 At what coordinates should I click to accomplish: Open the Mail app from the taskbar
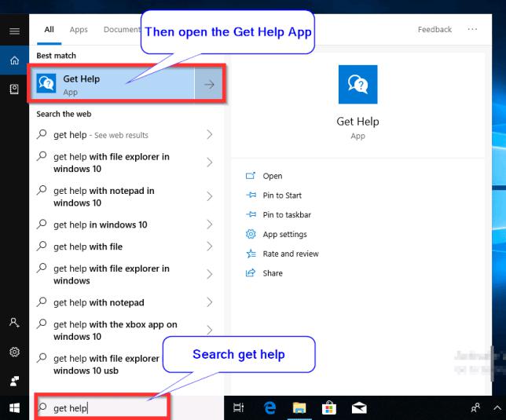(x=359, y=408)
